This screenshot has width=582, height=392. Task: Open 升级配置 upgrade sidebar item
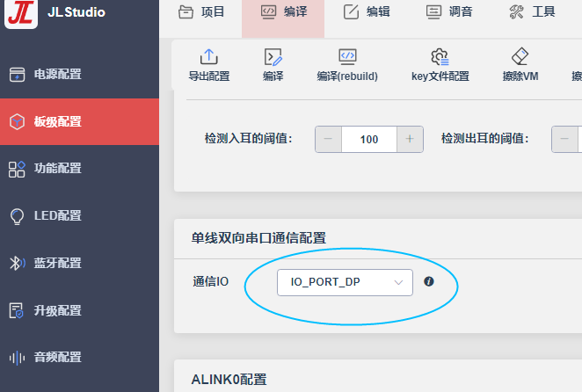(x=79, y=310)
